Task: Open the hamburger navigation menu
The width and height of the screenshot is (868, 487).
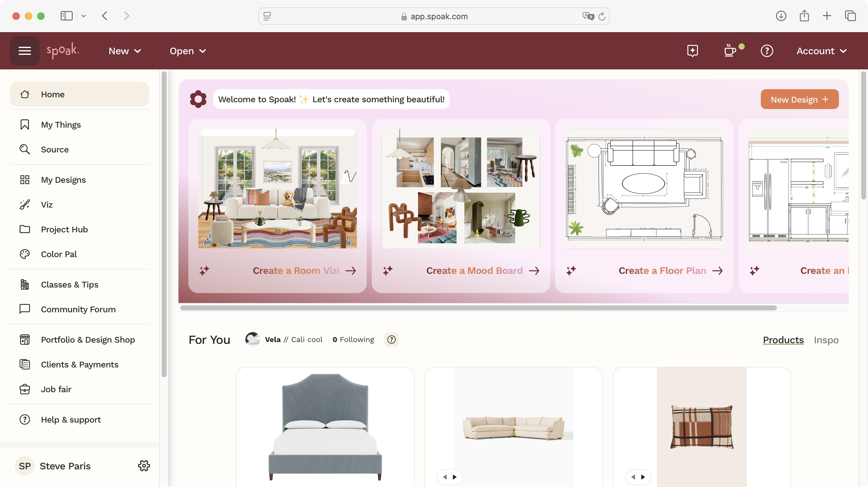Action: pos(24,50)
